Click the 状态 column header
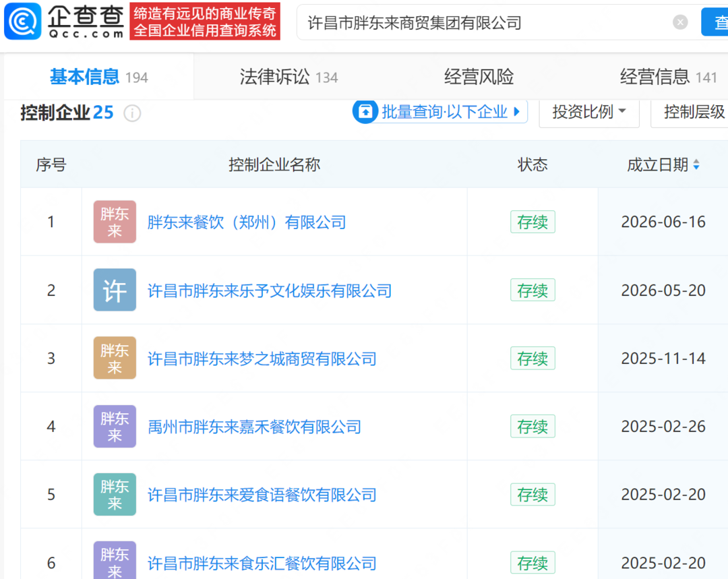The width and height of the screenshot is (728, 579). pyautogui.click(x=533, y=164)
